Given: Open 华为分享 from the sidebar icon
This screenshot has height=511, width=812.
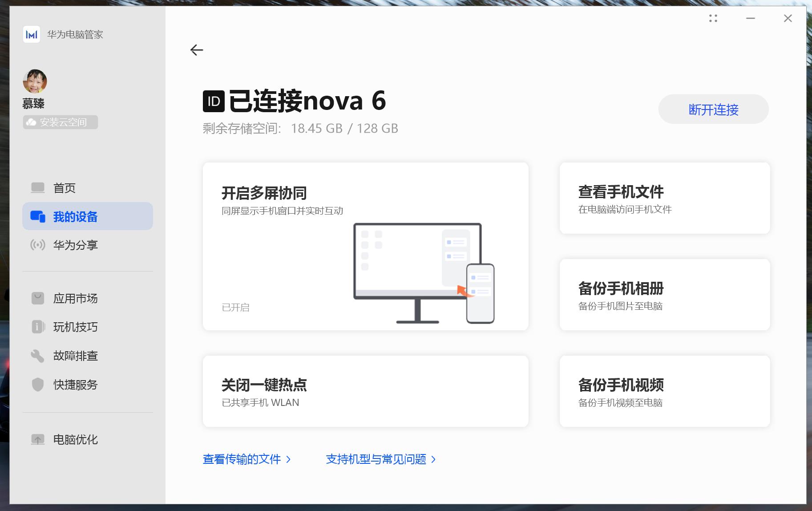Looking at the screenshot, I should pos(38,245).
